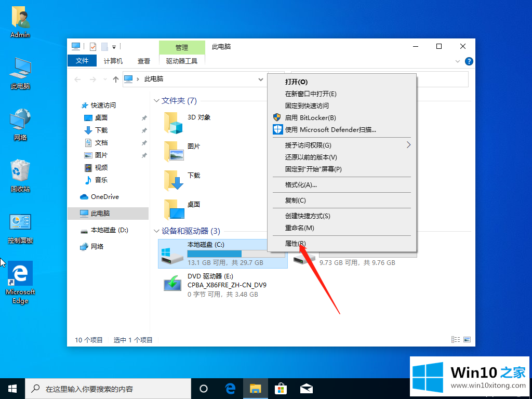Choose 属性(R) from context menu

(x=342, y=244)
